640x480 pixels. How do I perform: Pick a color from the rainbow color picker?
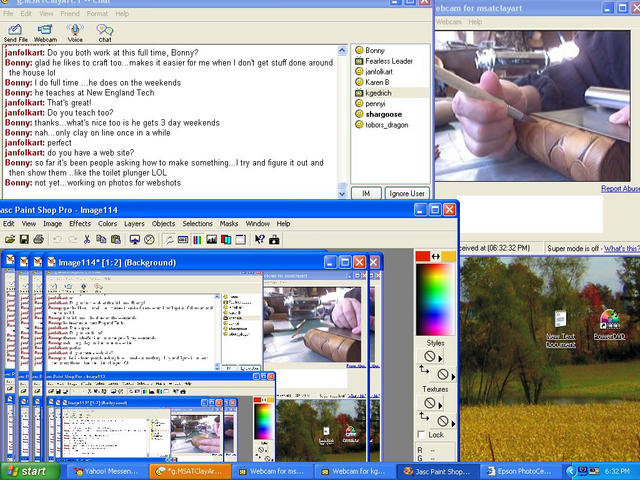coord(435,299)
